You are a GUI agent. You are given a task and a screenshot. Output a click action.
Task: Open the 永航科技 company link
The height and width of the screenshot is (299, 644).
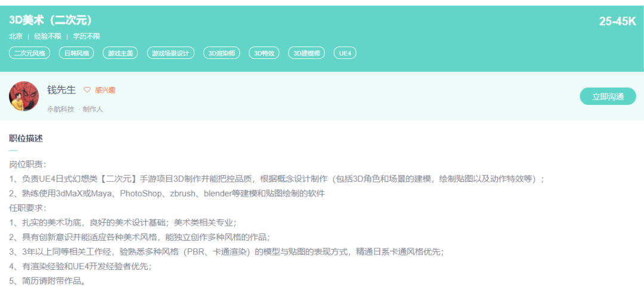61,109
